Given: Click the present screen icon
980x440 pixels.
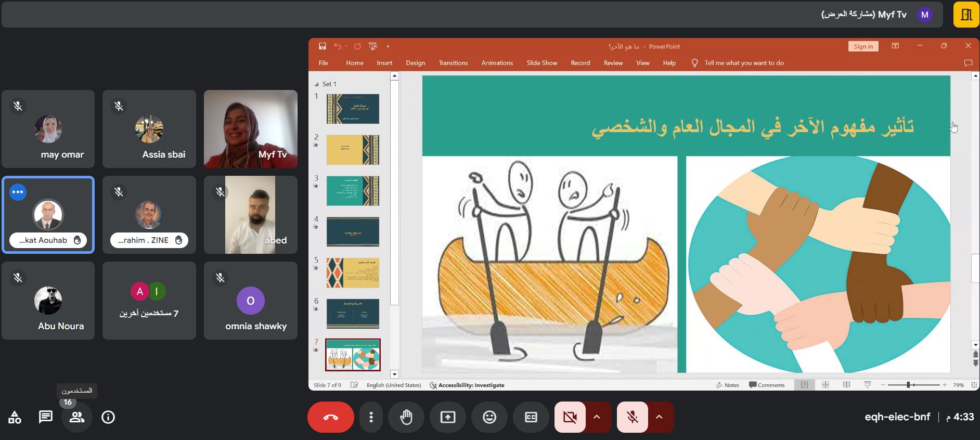Looking at the screenshot, I should click(448, 417).
